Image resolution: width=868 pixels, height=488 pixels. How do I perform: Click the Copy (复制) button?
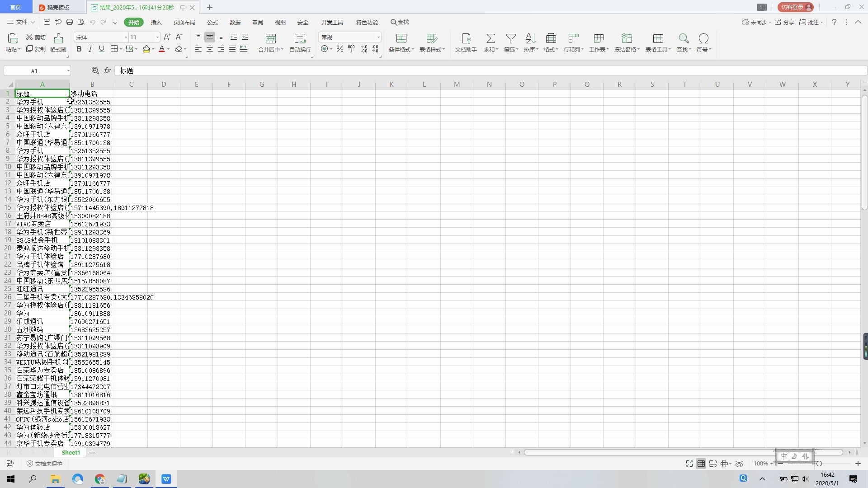pos(36,49)
